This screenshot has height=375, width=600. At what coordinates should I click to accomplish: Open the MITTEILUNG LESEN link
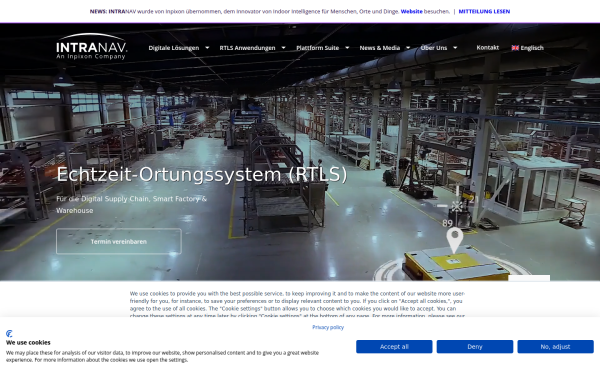484,11
